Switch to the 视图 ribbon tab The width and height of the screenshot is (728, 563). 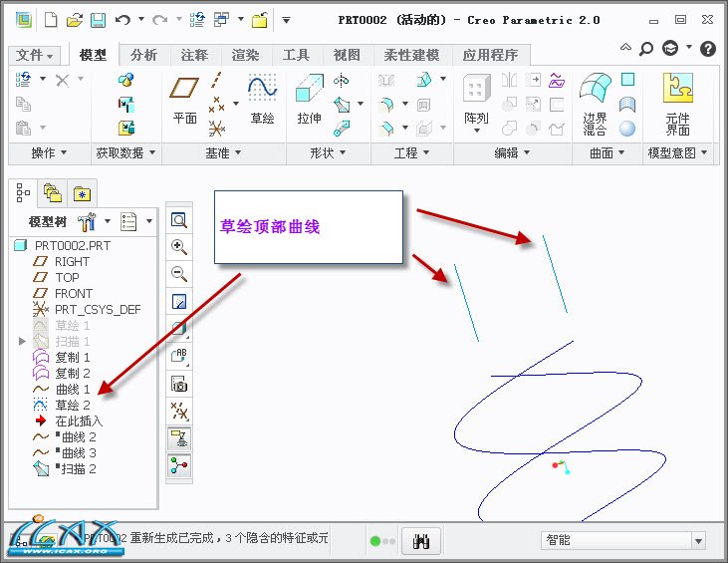[x=347, y=55]
